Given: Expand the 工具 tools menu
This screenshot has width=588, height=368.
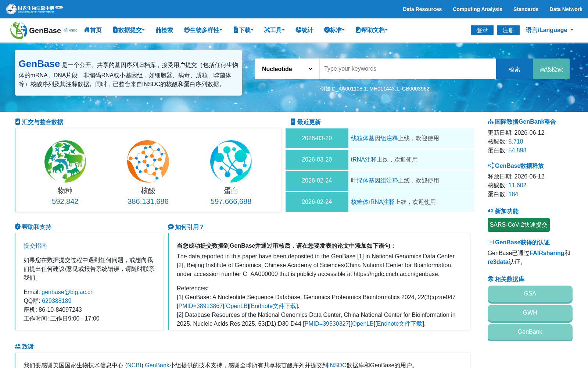Looking at the screenshot, I should (275, 30).
